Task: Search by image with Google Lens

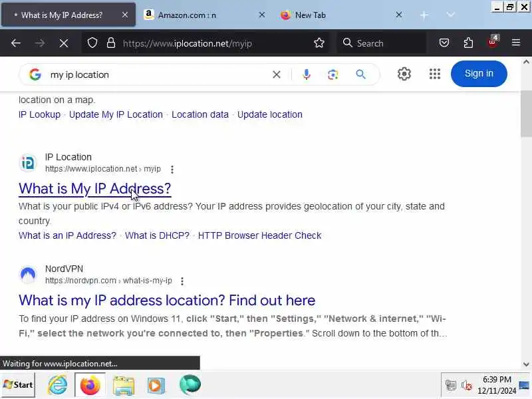Action: (333, 74)
